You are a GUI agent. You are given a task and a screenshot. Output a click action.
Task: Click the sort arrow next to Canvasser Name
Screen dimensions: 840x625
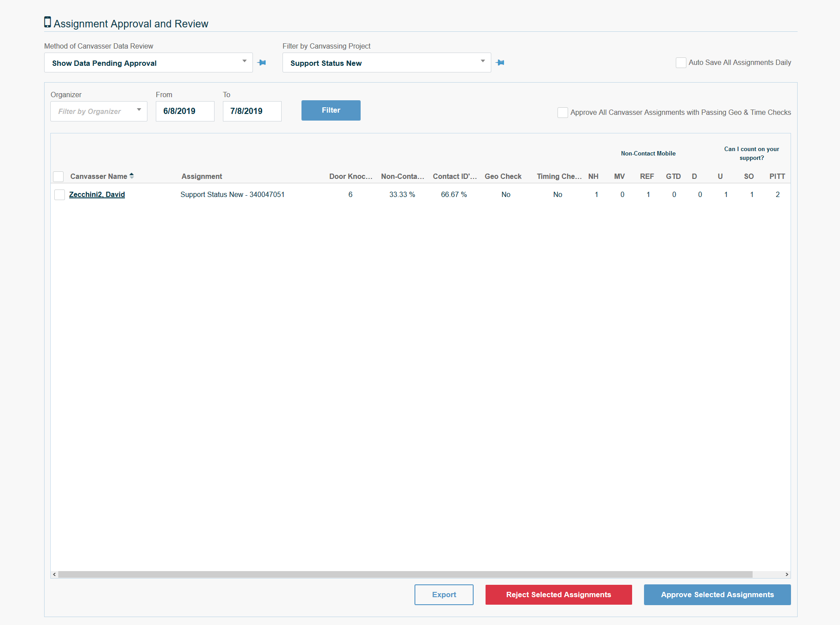[x=132, y=176]
